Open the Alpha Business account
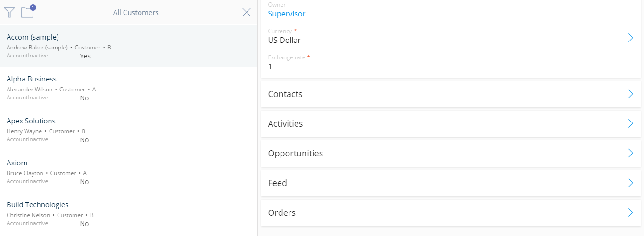This screenshot has width=644, height=236. click(129, 88)
